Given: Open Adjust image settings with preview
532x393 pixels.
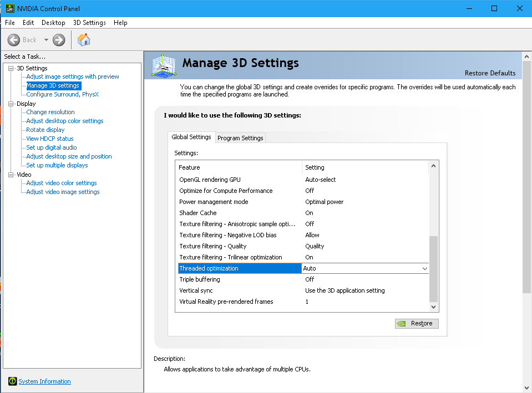Looking at the screenshot, I should pyautogui.click(x=73, y=76).
